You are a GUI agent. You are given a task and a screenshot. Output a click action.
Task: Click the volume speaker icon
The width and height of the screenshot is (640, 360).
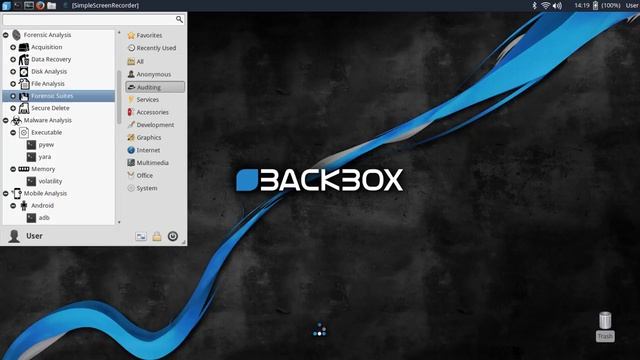pyautogui.click(x=557, y=5)
